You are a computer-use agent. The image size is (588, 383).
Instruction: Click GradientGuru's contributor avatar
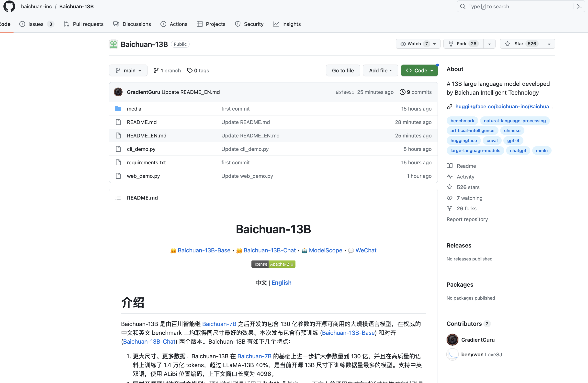point(452,340)
